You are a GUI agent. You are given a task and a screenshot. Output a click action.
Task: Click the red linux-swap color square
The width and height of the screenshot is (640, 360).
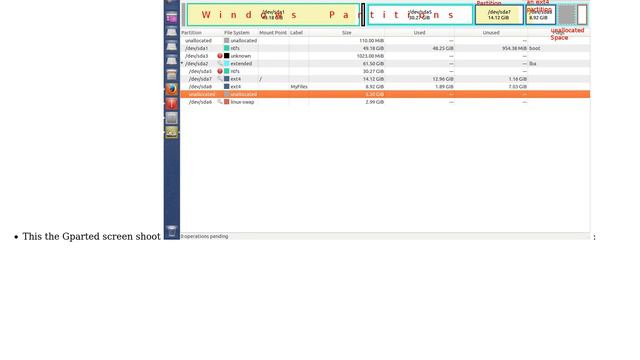click(x=227, y=102)
